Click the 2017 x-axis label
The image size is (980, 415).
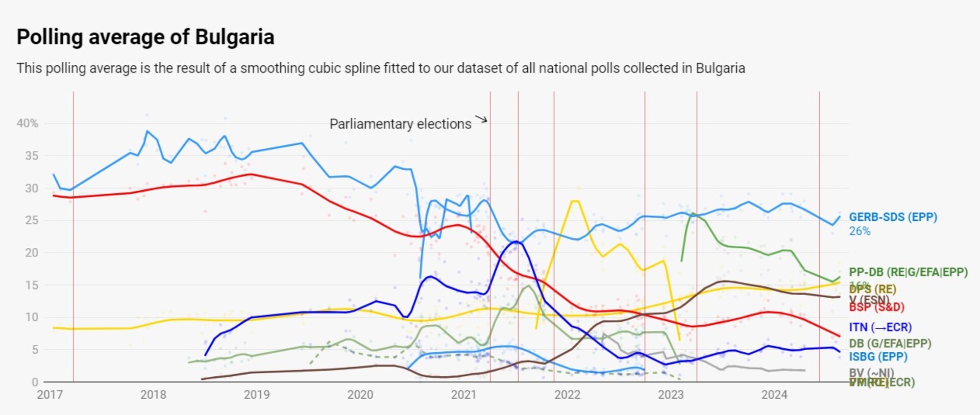50,395
